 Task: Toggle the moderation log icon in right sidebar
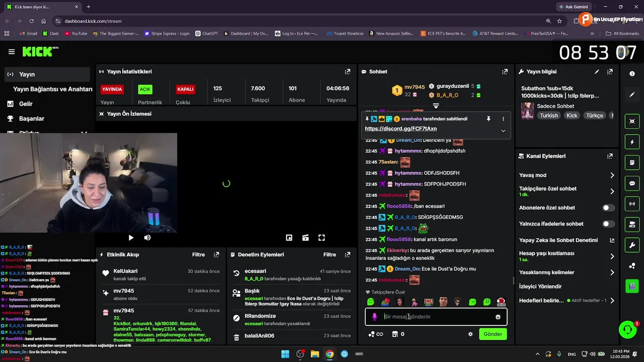632,163
